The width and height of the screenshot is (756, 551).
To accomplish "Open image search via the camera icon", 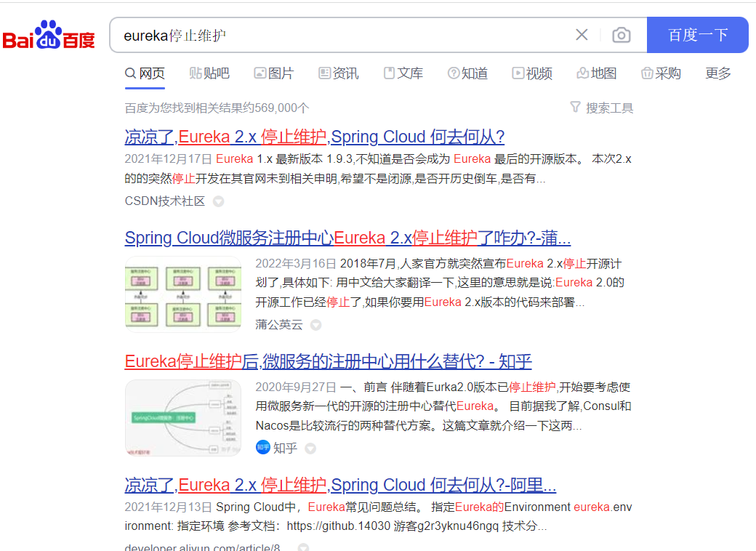I will [x=621, y=35].
